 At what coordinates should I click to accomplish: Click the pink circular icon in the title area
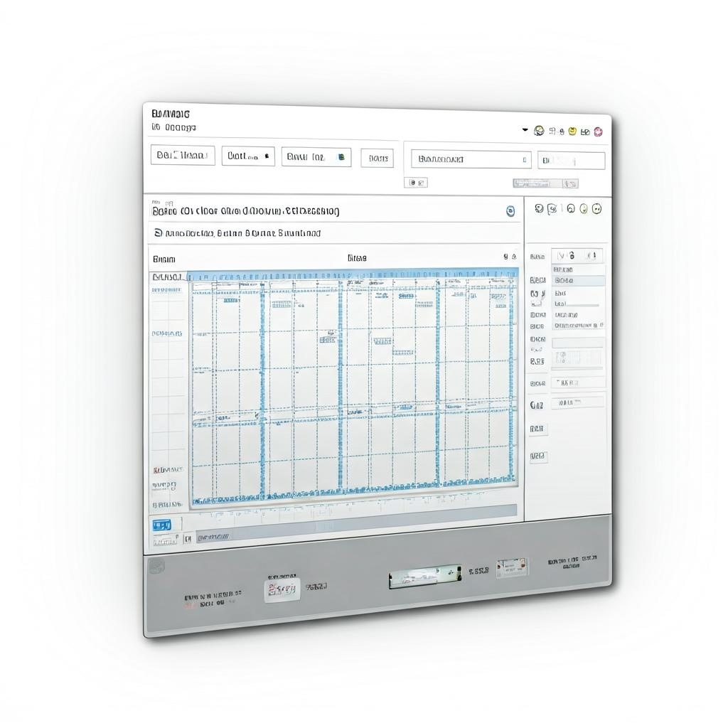[598, 132]
